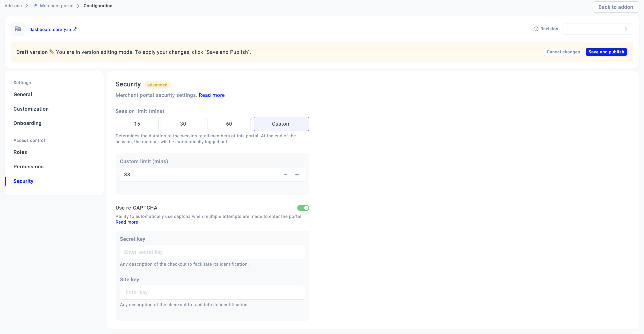The height and width of the screenshot is (334, 644).
Task: Go to the Customization settings section
Action: click(31, 109)
